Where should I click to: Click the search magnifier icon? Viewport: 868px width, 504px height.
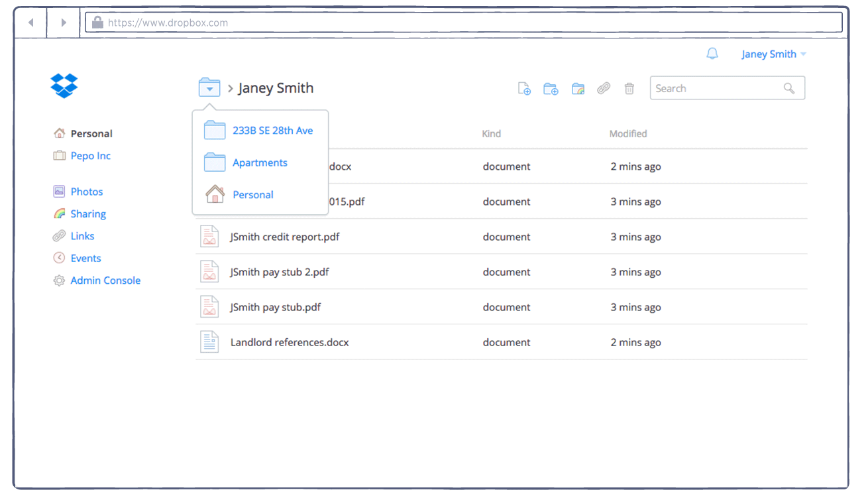(789, 88)
